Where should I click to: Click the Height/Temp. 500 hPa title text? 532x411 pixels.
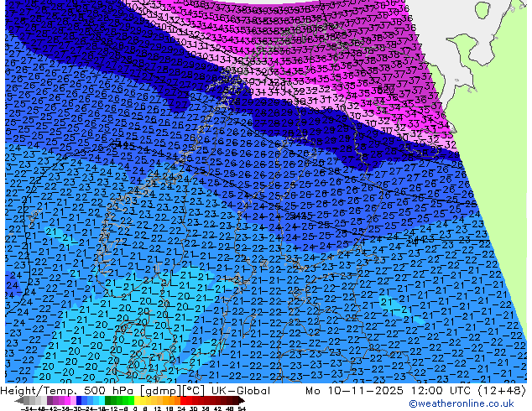point(68,391)
